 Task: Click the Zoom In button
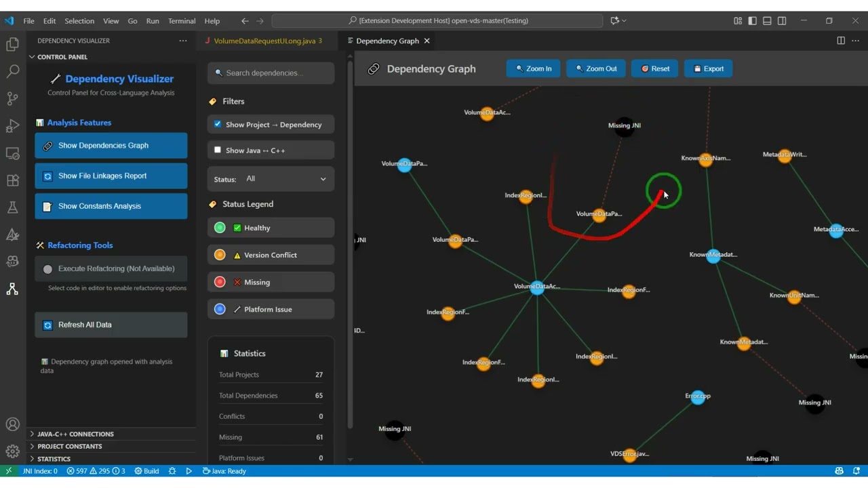click(x=533, y=68)
